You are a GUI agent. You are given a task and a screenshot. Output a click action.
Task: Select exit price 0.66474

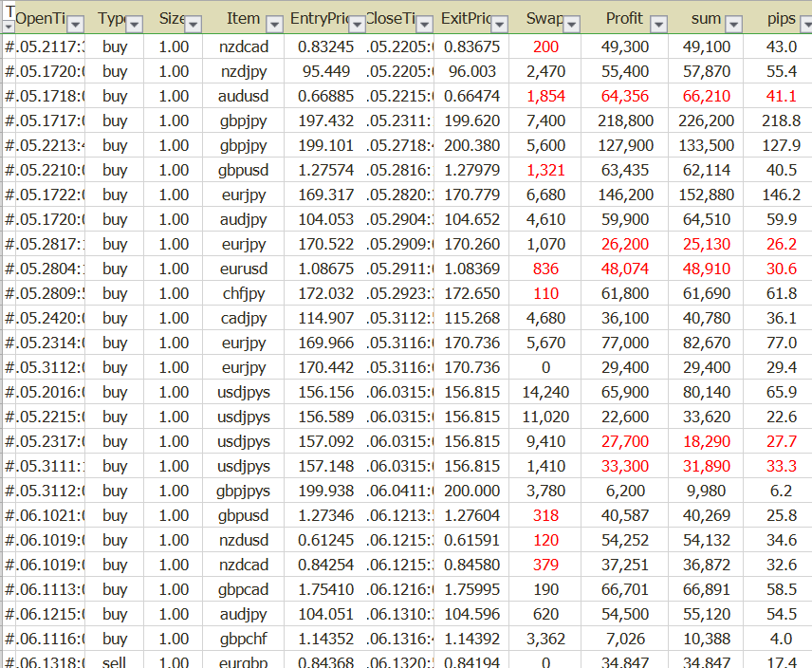point(471,96)
